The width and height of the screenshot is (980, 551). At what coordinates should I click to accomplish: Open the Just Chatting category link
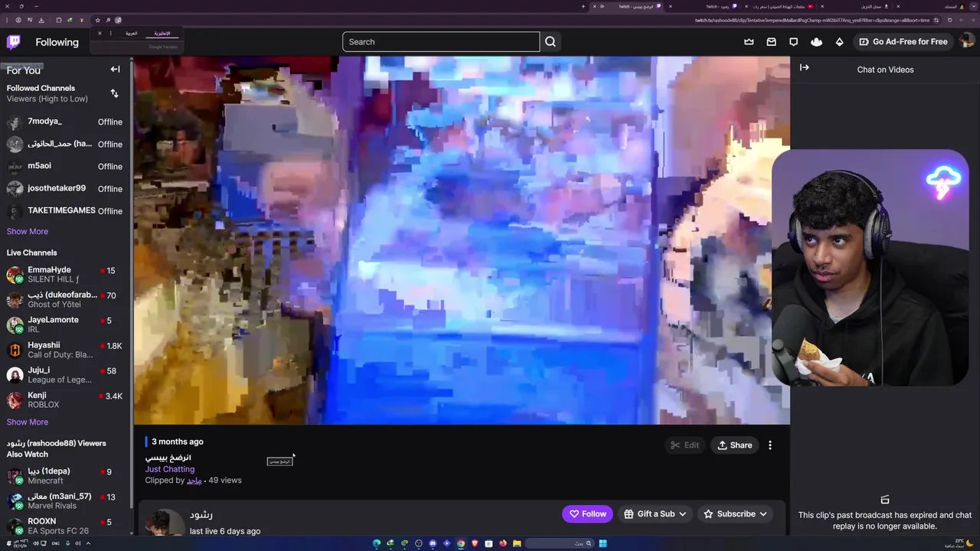[170, 469]
